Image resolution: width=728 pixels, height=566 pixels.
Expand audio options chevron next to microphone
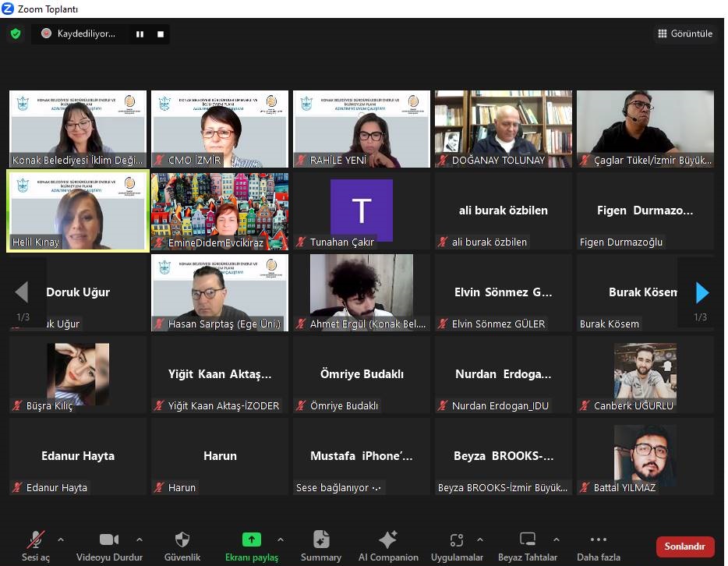(x=61, y=539)
